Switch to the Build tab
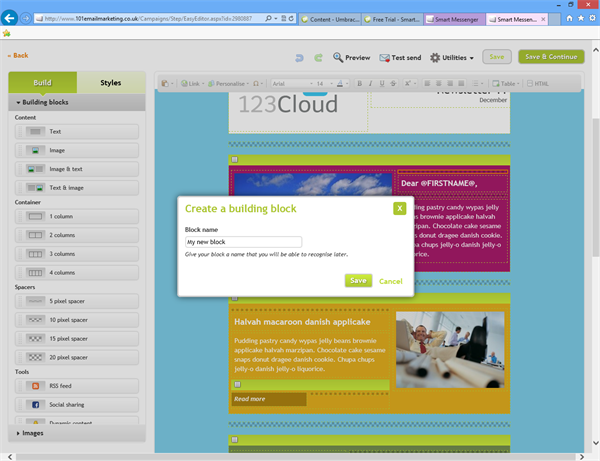Image resolution: width=600 pixels, height=461 pixels. 42,82
